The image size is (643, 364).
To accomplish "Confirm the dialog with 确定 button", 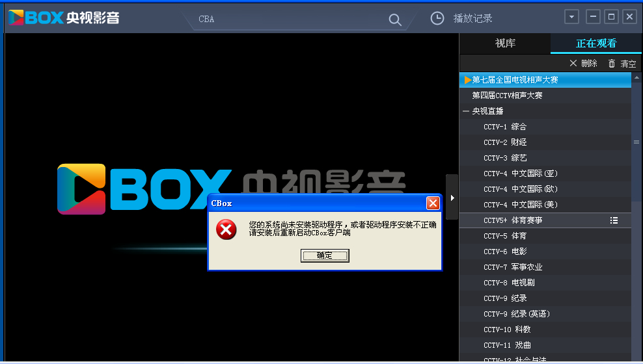I will point(325,255).
